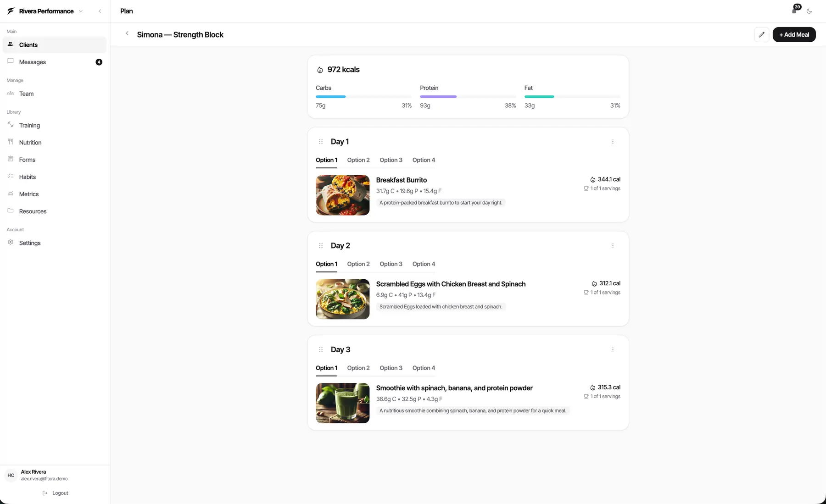Open account Settings

pos(55,243)
